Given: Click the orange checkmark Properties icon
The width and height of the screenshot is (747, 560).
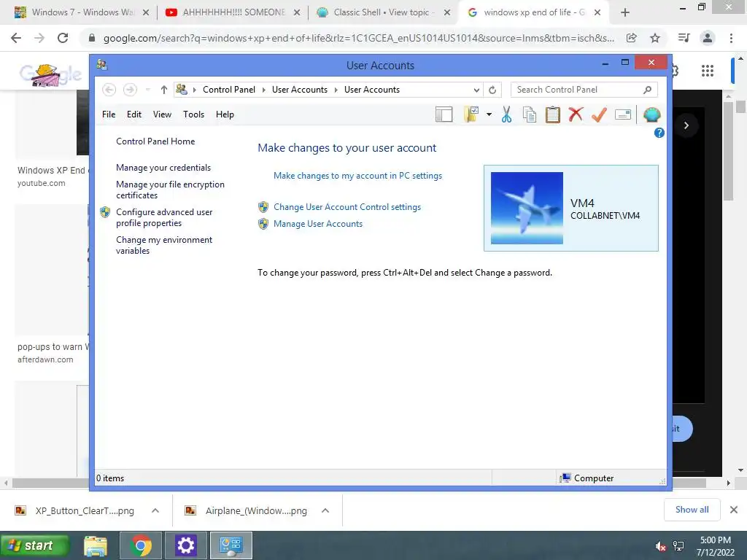Looking at the screenshot, I should tap(600, 114).
